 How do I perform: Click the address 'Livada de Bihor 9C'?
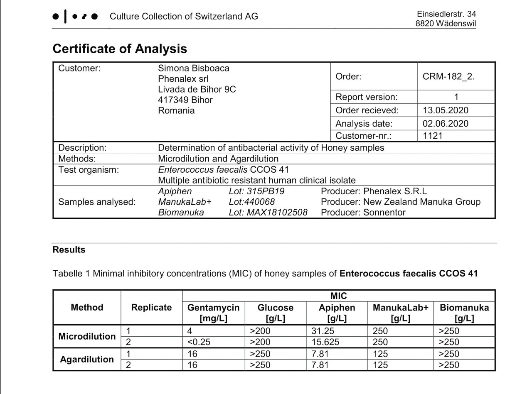[197, 89]
